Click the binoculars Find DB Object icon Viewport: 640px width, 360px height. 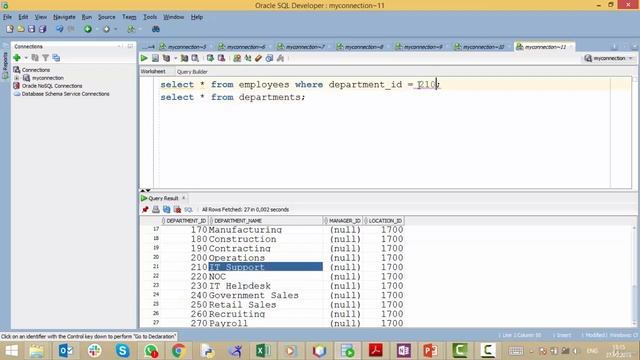[x=156, y=29]
